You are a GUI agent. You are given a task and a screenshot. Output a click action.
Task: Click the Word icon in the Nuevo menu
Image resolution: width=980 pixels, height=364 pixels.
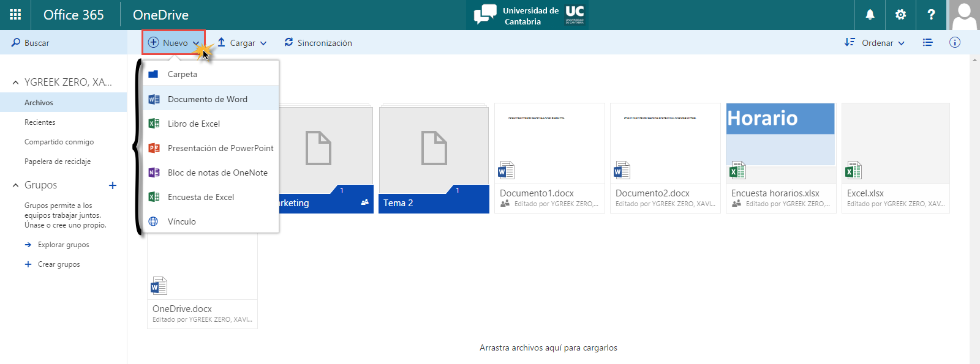154,99
